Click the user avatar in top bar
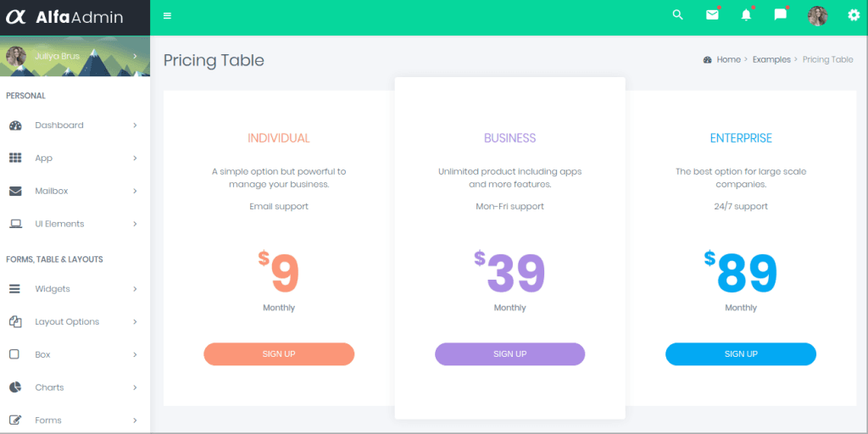Image resolution: width=868 pixels, height=434 pixels. point(818,16)
